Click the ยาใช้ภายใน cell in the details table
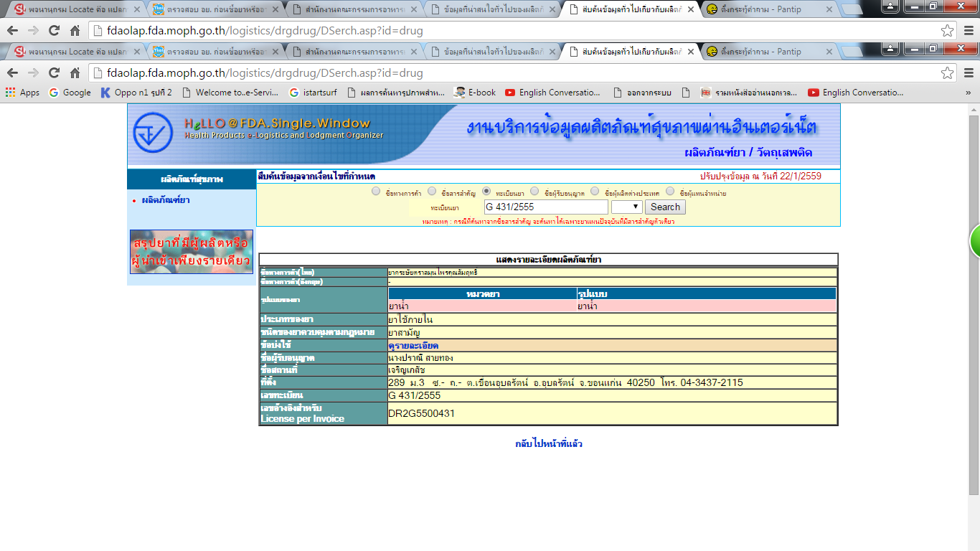 [613, 319]
